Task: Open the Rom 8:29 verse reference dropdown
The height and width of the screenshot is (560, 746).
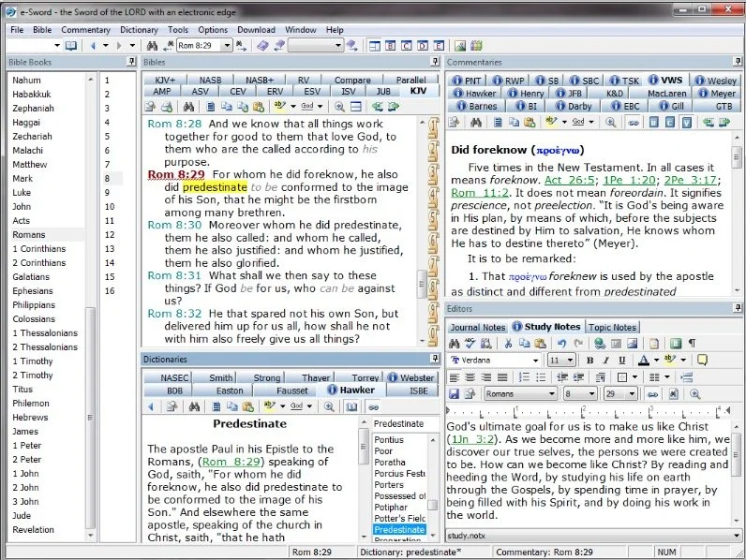Action: tap(227, 46)
